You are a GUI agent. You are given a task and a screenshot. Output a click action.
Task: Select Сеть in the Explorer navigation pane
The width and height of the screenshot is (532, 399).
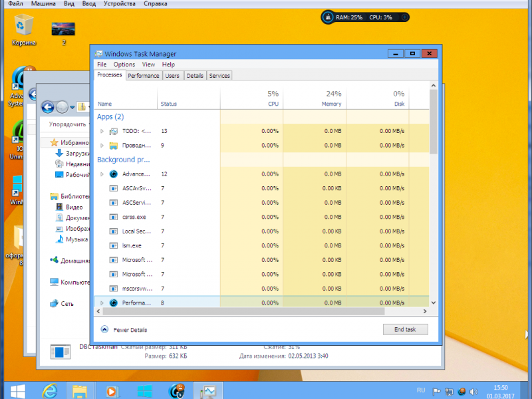[67, 304]
